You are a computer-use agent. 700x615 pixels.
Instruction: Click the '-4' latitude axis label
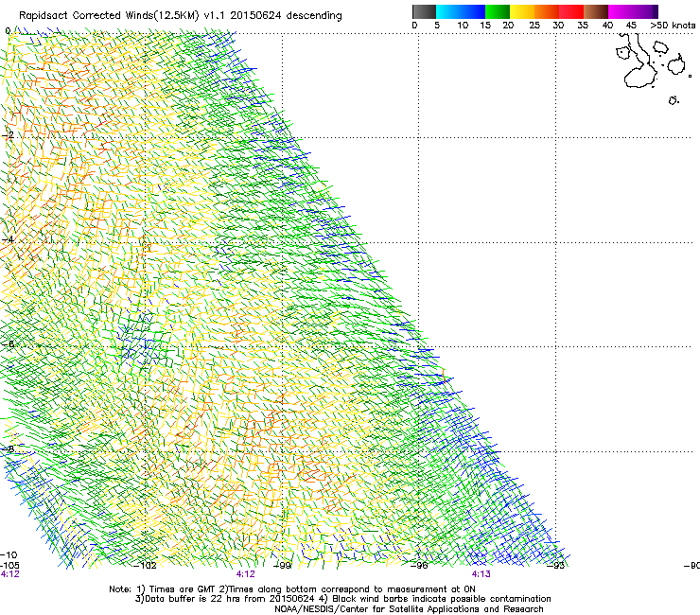click(x=9, y=239)
